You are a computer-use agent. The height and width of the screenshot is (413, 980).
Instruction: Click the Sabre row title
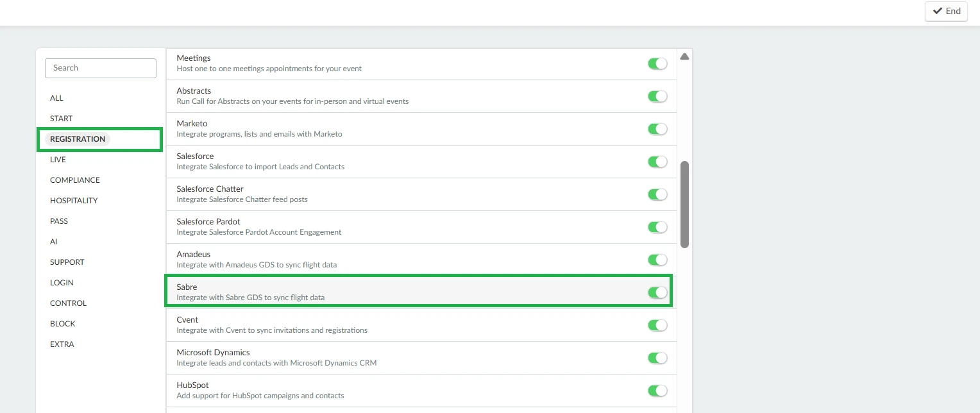[187, 287]
